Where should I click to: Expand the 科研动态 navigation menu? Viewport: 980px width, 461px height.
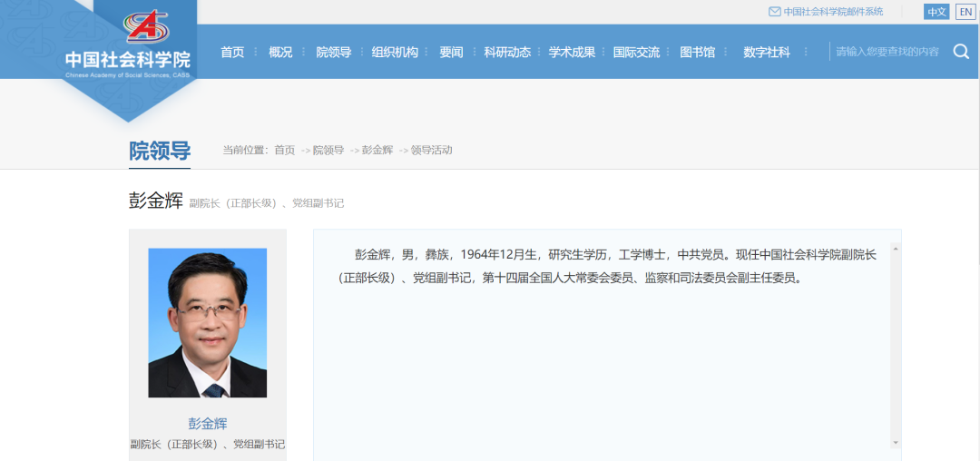click(507, 53)
